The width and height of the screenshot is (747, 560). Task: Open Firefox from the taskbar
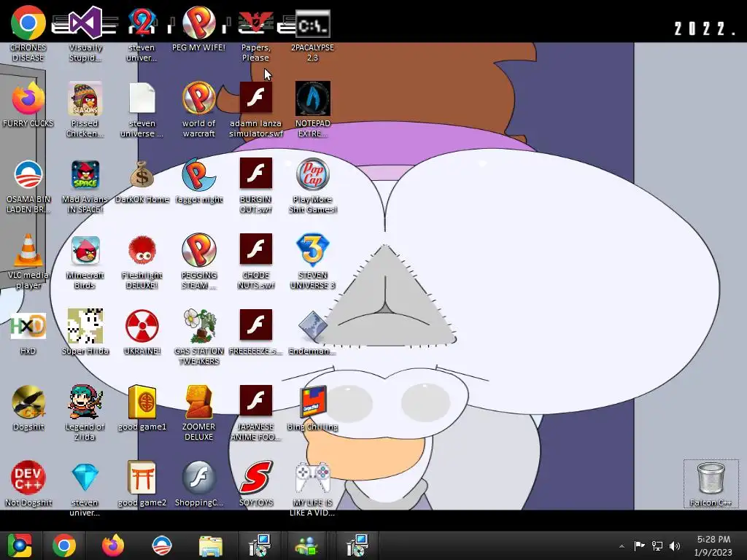click(113, 545)
